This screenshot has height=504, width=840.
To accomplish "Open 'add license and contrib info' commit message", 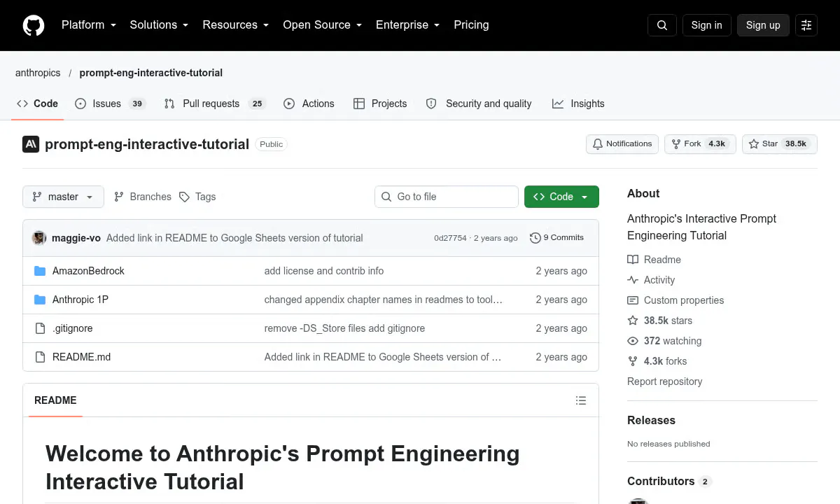I will [x=324, y=271].
